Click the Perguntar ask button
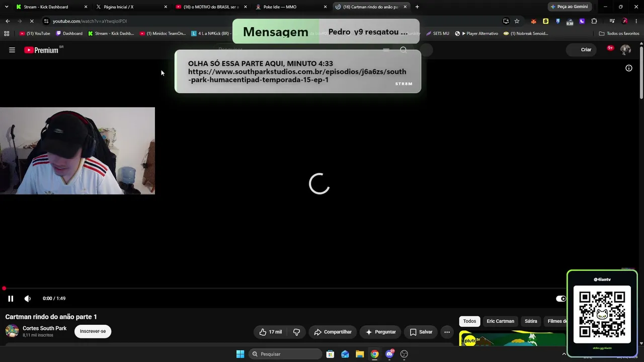 pos(380,332)
